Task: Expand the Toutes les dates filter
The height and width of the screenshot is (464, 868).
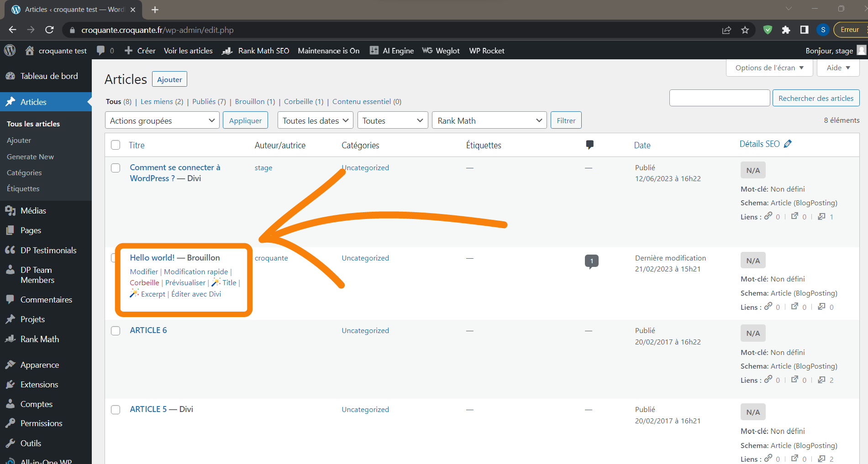Action: (316, 120)
